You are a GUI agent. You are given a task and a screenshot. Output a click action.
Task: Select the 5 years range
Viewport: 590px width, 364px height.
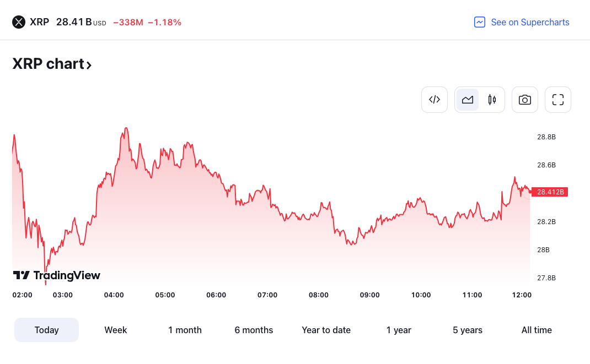(468, 330)
